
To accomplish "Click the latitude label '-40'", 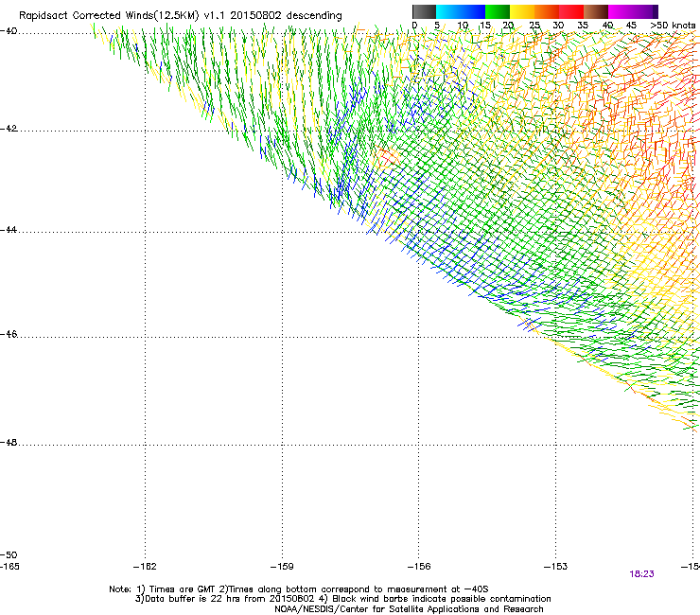I will [x=9, y=31].
